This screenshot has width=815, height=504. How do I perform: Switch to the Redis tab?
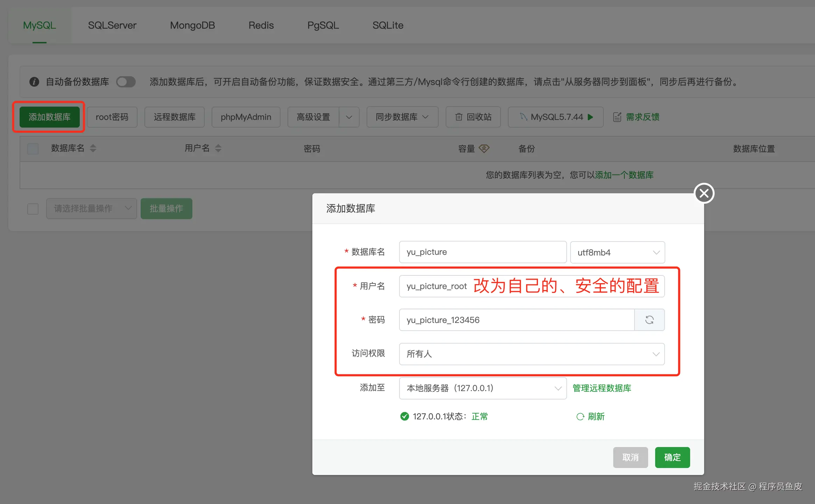click(261, 26)
